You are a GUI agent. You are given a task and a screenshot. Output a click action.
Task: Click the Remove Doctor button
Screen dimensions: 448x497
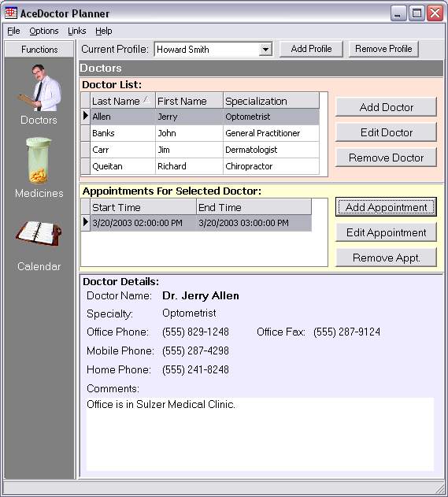coord(386,158)
